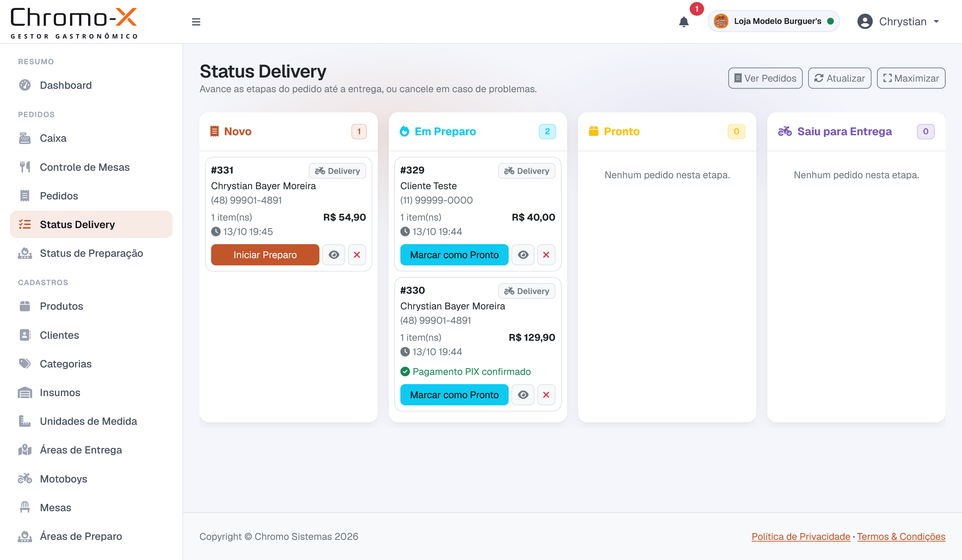
Task: View details of order #329 (eye icon)
Action: [x=523, y=255]
